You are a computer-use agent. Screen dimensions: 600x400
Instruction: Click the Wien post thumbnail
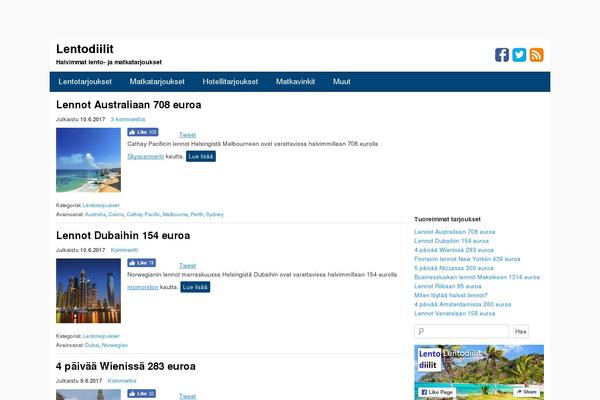click(x=88, y=395)
